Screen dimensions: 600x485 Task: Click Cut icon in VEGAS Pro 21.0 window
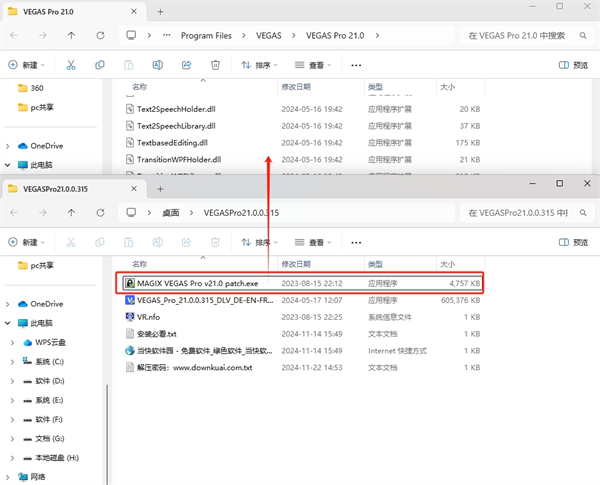click(71, 65)
